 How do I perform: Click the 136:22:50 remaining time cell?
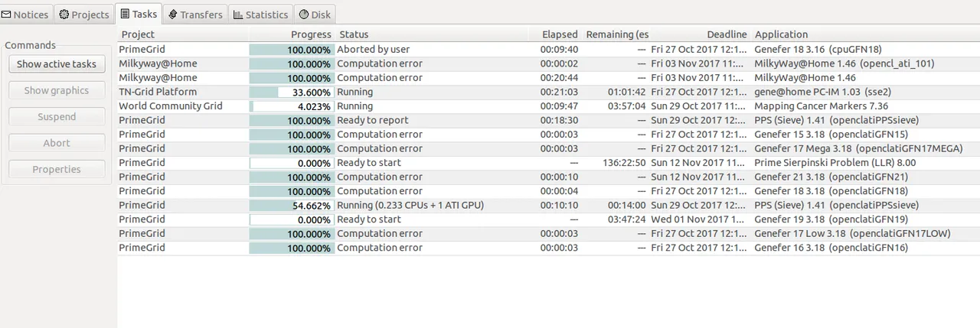point(624,163)
